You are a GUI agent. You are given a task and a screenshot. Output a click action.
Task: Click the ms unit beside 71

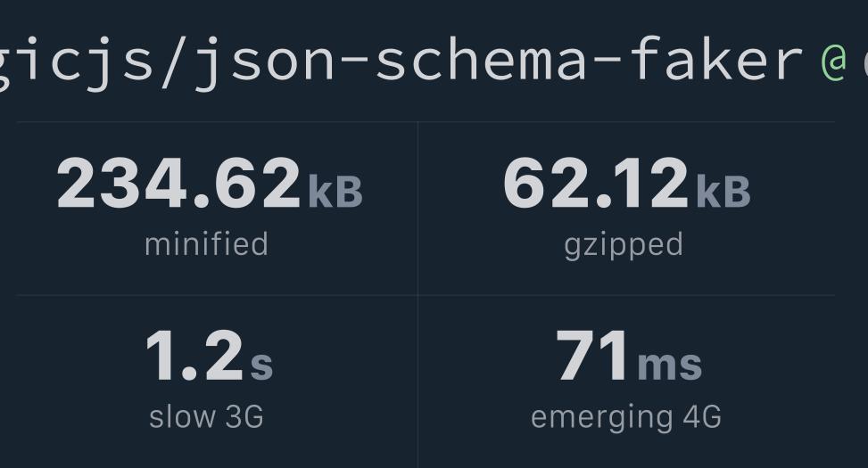pos(670,365)
